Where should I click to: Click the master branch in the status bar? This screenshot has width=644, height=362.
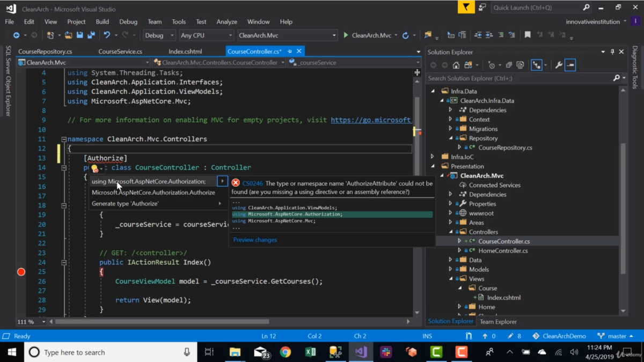point(615,336)
